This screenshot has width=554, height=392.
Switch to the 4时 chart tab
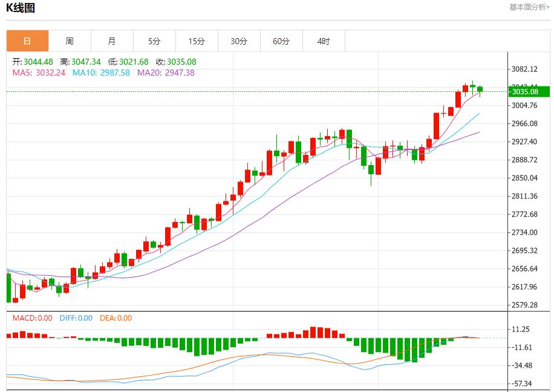[324, 41]
